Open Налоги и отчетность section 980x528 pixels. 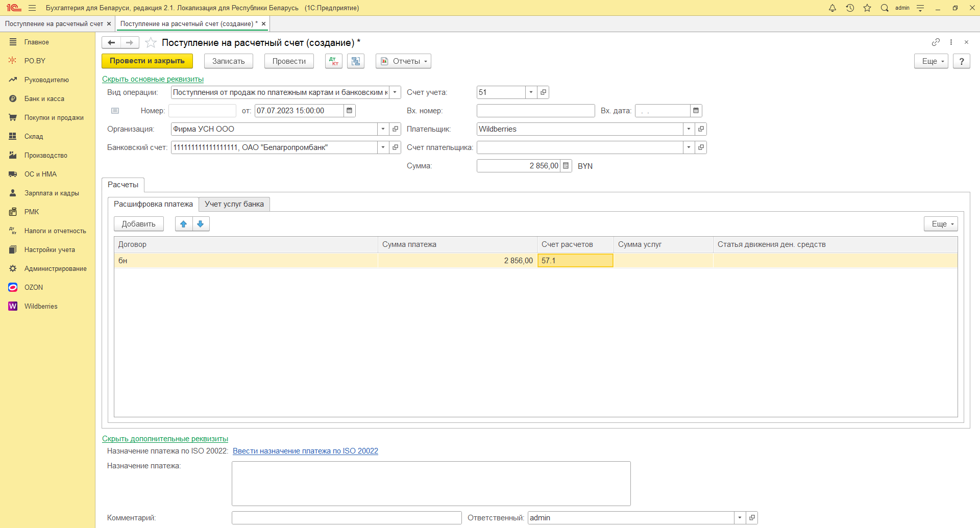tap(55, 231)
